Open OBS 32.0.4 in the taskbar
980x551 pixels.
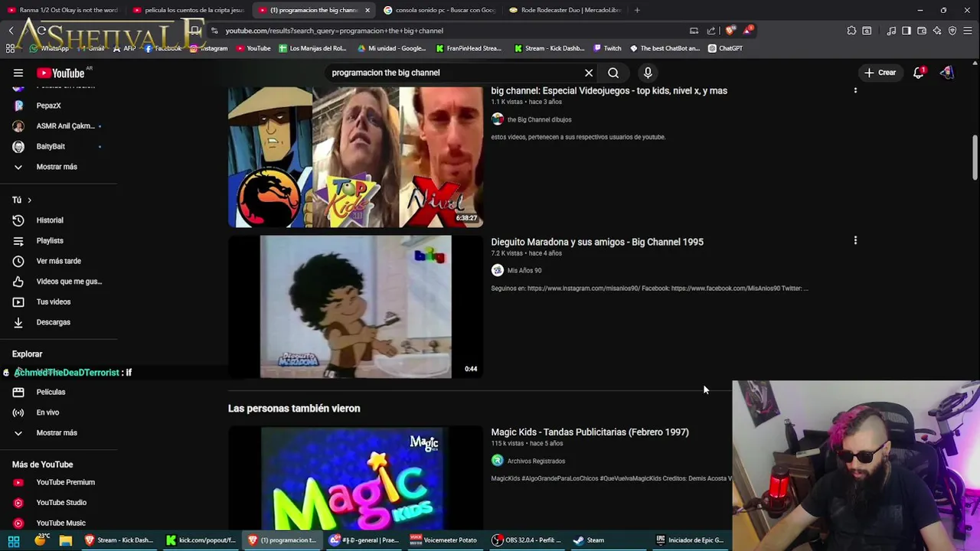528,540
